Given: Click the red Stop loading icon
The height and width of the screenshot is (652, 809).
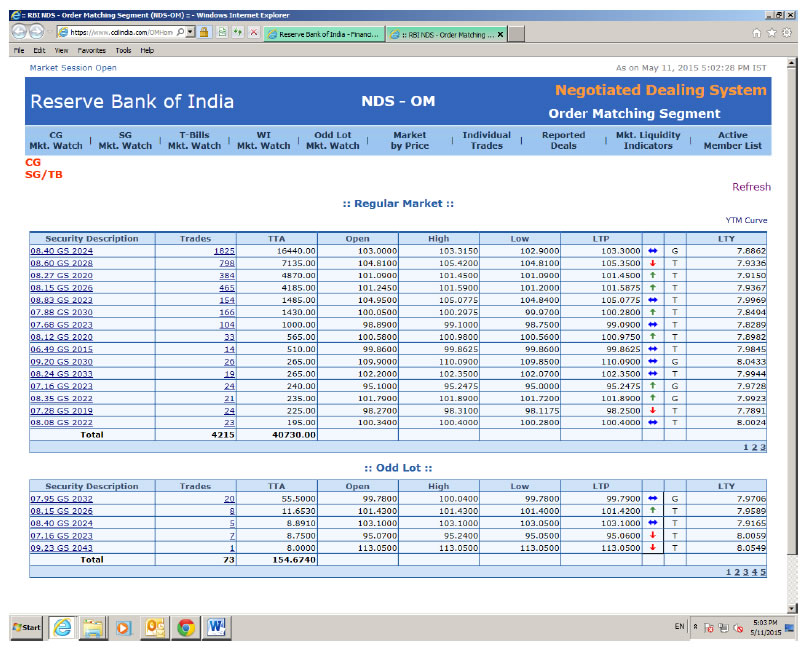Looking at the screenshot, I should (254, 32).
